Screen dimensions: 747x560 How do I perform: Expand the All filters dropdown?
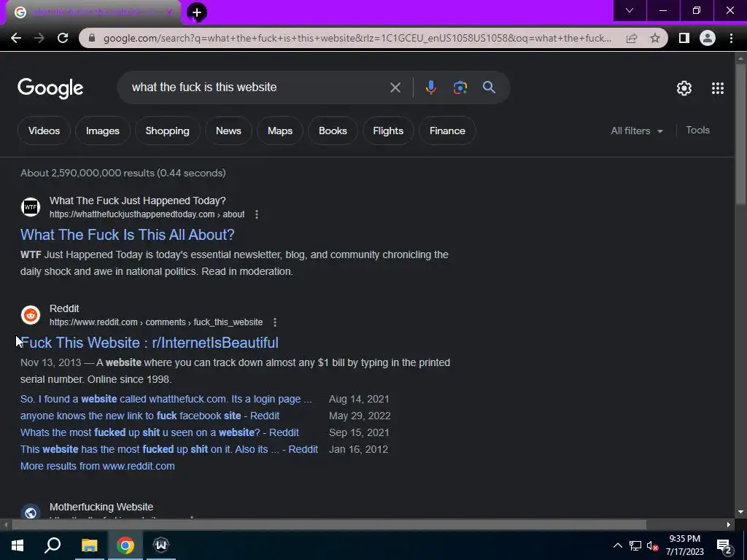click(x=637, y=131)
